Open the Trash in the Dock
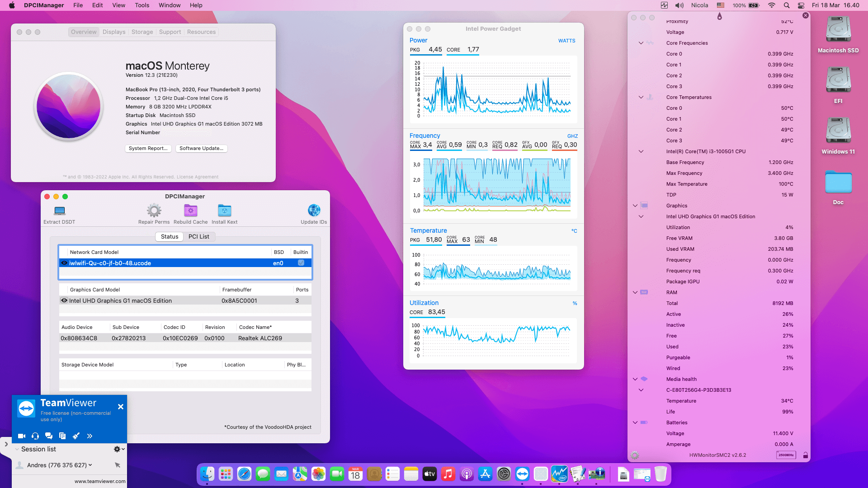868x488 pixels. coord(660,474)
